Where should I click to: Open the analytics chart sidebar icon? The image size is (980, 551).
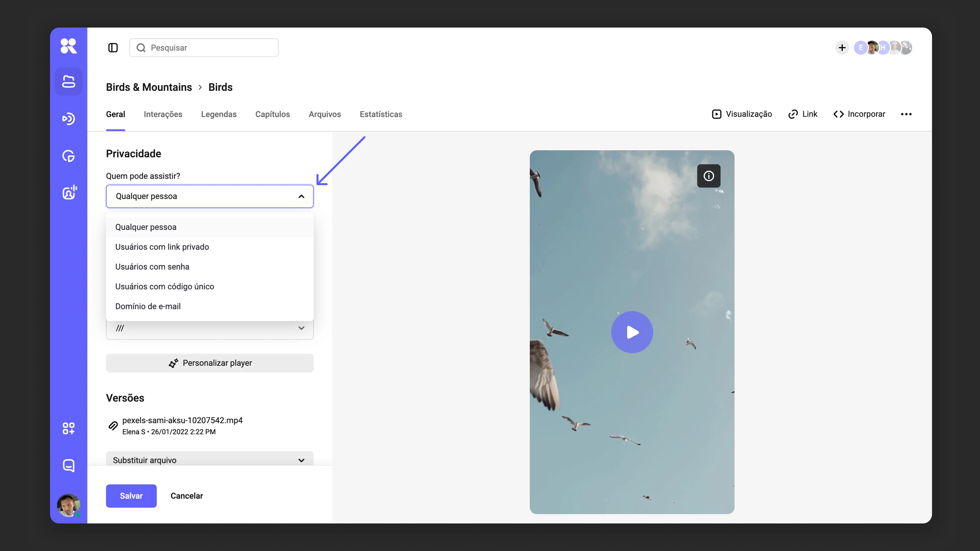point(68,156)
